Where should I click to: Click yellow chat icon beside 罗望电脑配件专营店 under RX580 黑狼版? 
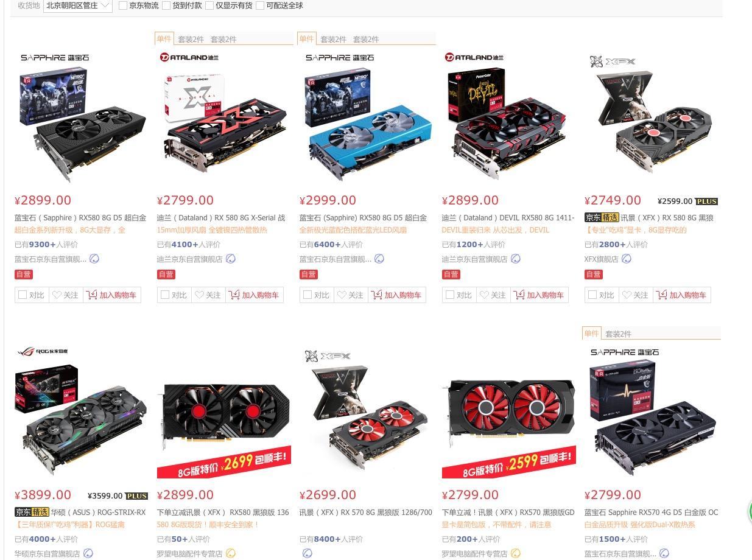point(231,553)
